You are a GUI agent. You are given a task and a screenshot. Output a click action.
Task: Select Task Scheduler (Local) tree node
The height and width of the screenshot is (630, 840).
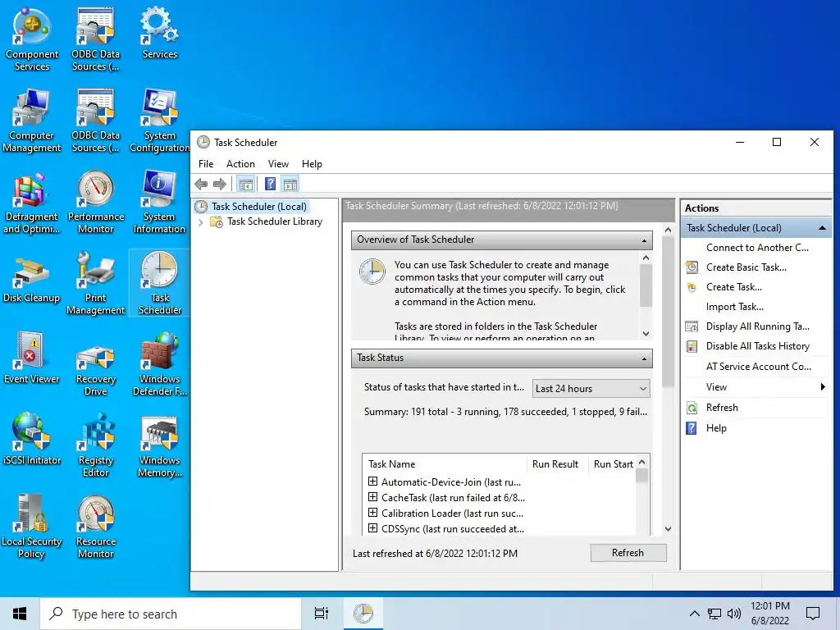258,206
